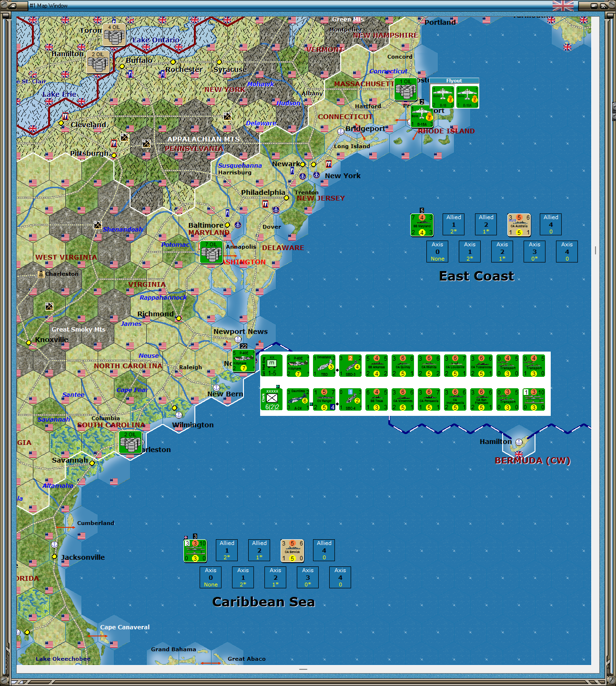
Task: Select the A-24 Dauntless counter in the stack
Action: click(x=298, y=399)
